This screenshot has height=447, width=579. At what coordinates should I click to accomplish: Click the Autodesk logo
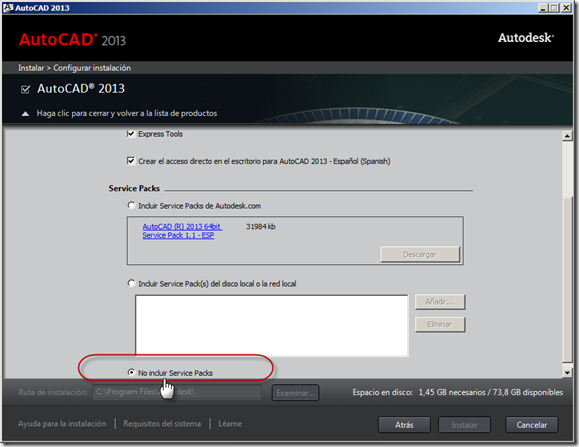pos(526,38)
